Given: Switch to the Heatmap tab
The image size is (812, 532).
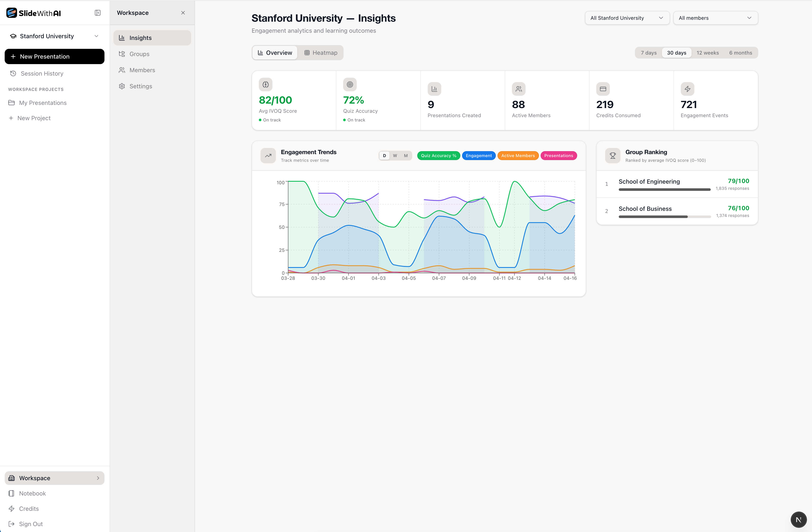Looking at the screenshot, I should tap(321, 53).
